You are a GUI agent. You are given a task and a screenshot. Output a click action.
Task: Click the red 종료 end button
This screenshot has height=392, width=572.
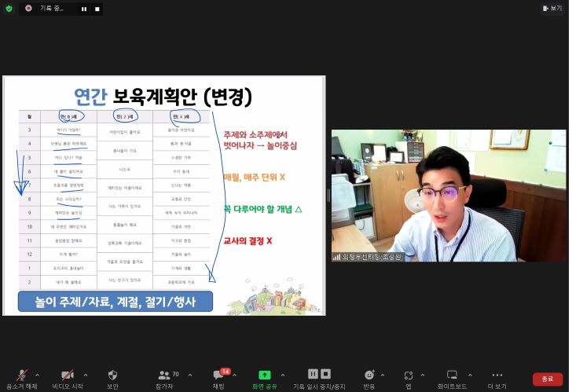[547, 379]
